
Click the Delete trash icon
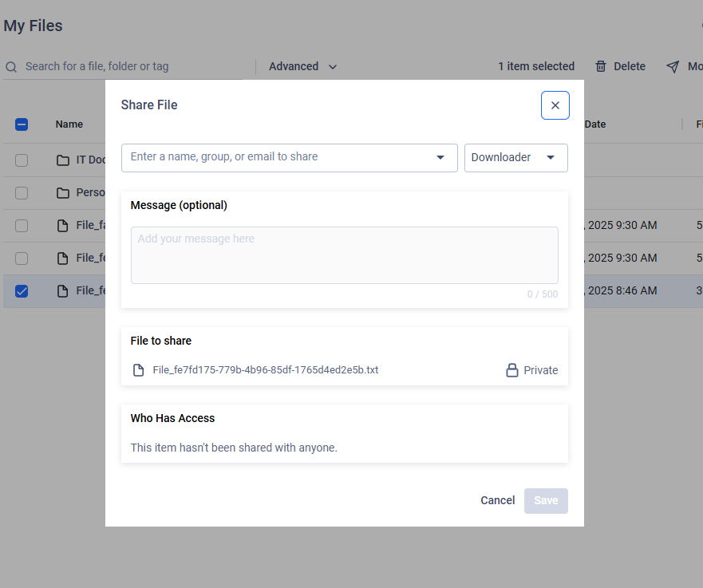601,66
